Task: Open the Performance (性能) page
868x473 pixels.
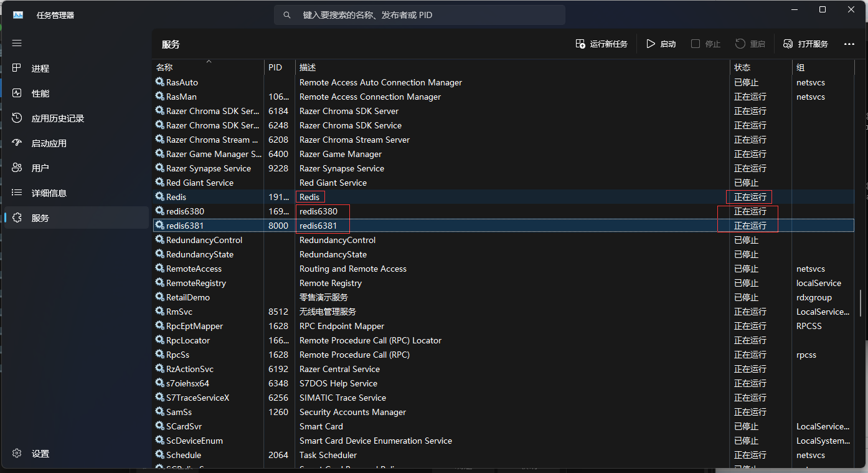Action: pos(77,93)
